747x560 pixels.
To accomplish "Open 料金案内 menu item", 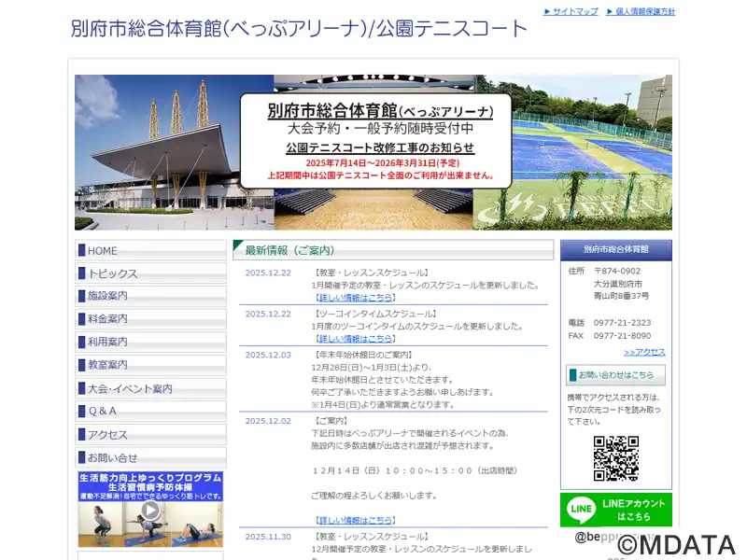I will [x=150, y=318].
